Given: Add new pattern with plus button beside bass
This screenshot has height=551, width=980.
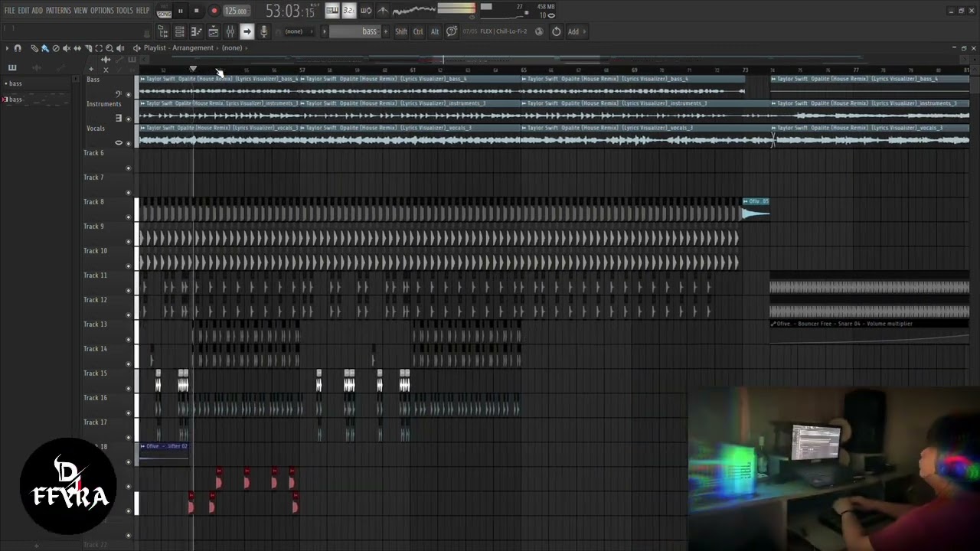Looking at the screenshot, I should [x=385, y=31].
